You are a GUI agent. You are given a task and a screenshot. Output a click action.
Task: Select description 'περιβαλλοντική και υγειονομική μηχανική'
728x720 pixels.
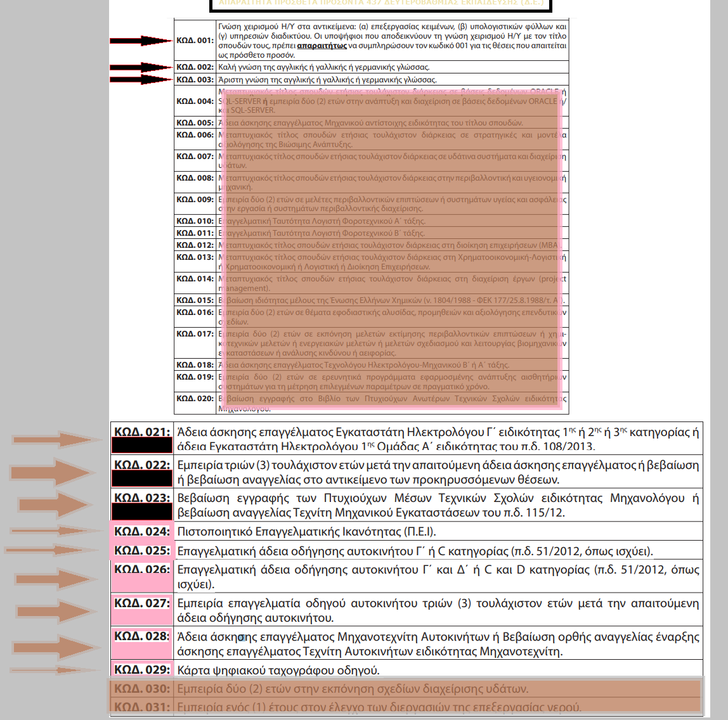coord(393,183)
